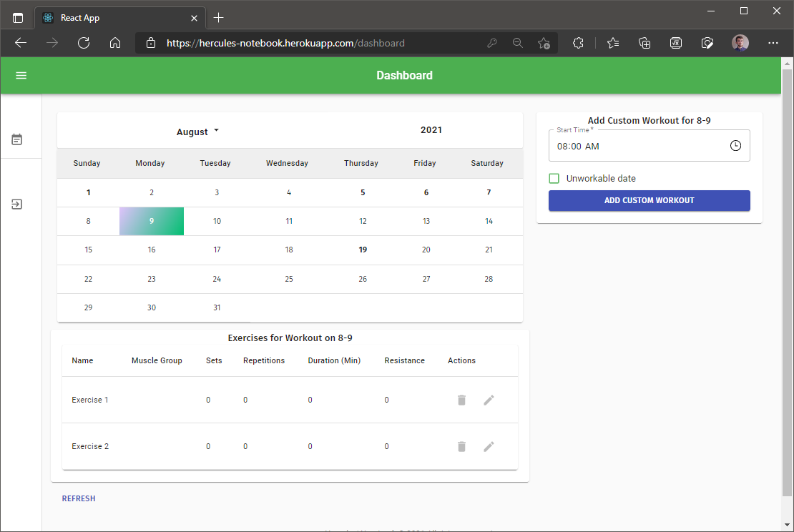Screen dimensions: 794x532
Task: Edit Exercise 2 with the pencil icon
Action: pyautogui.click(x=489, y=446)
